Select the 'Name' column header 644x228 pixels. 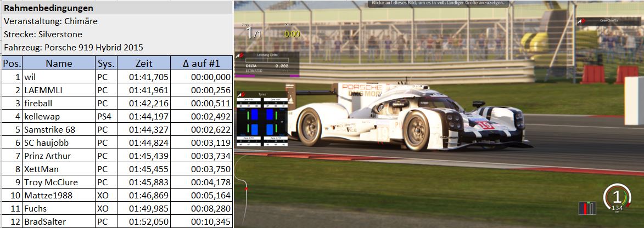(59, 63)
